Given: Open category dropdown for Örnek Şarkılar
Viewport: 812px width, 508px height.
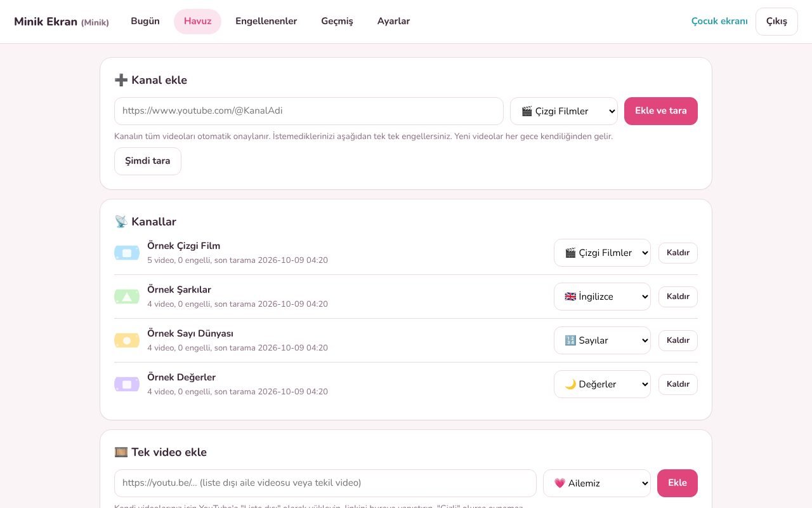Looking at the screenshot, I should [x=602, y=297].
